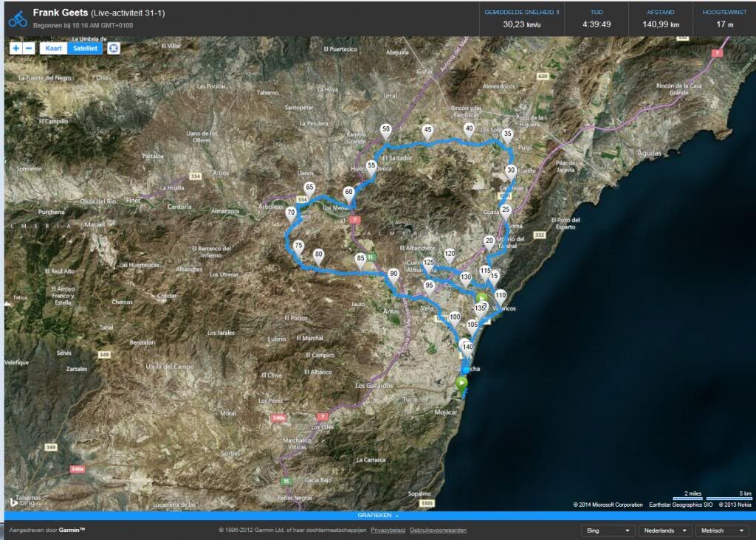Select the 35 km route marker
The image size is (756, 540).
coord(507,136)
